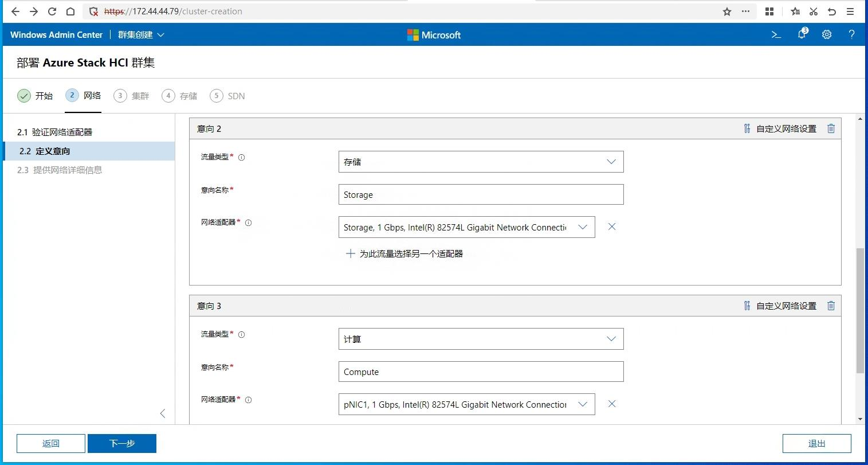Open help question mark icon
The image size is (868, 465).
coord(852,34)
